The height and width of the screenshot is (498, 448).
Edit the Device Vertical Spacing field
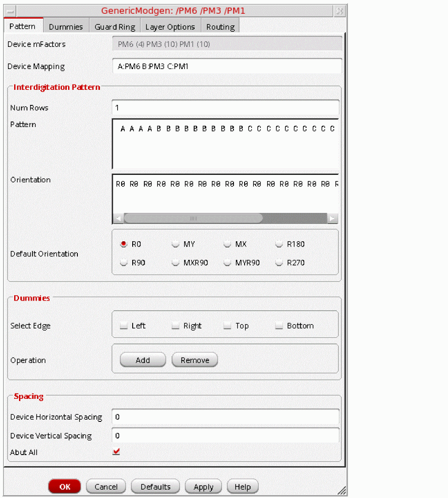click(226, 436)
